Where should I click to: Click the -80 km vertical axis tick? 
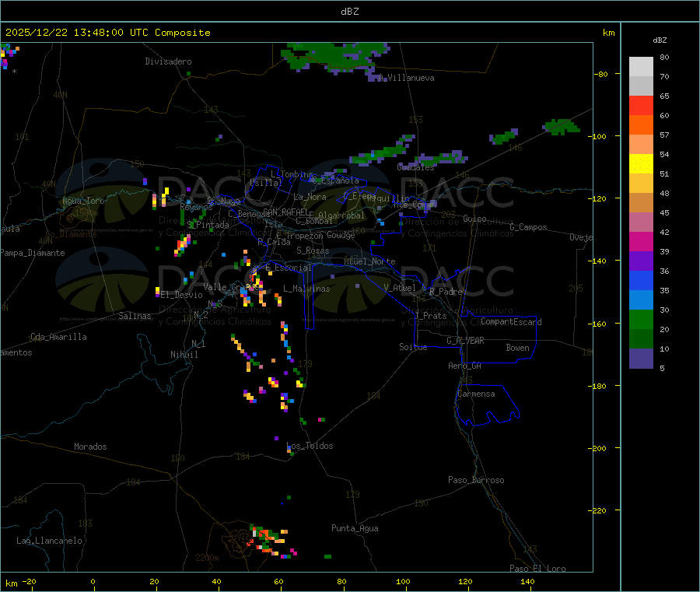click(601, 74)
